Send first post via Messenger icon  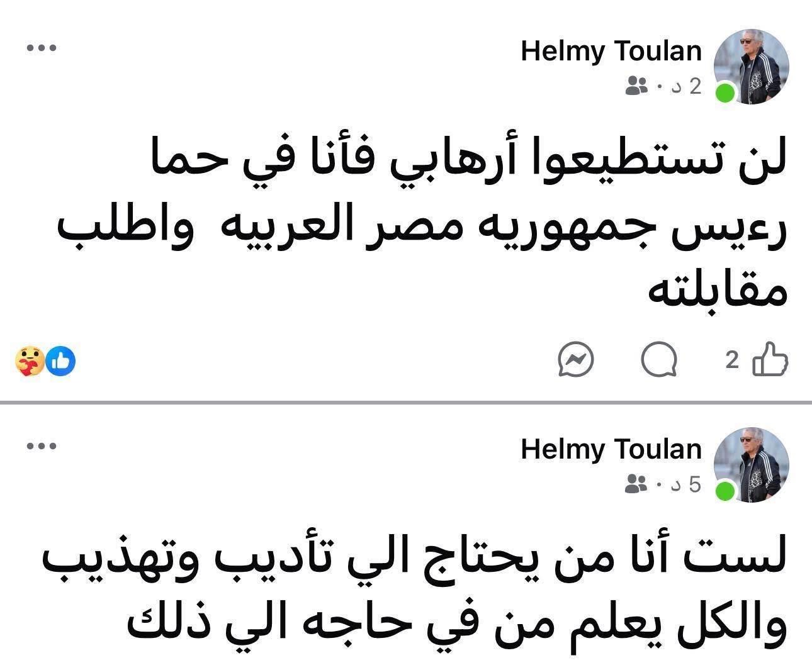click(x=576, y=360)
